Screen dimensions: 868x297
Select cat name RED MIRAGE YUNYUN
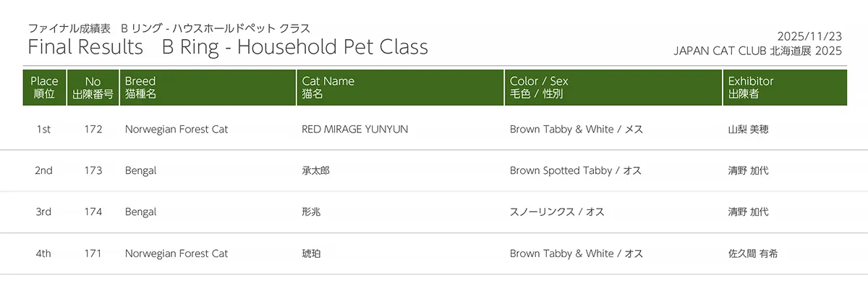[x=354, y=130]
